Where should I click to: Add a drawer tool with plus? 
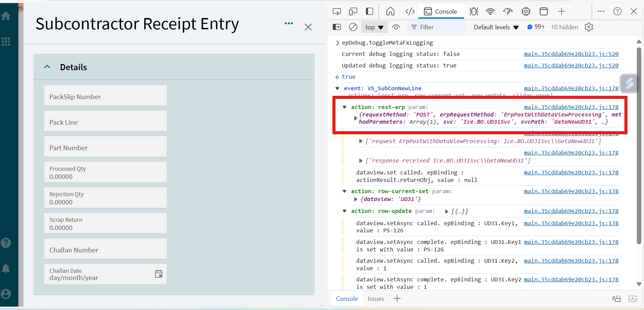tap(397, 299)
